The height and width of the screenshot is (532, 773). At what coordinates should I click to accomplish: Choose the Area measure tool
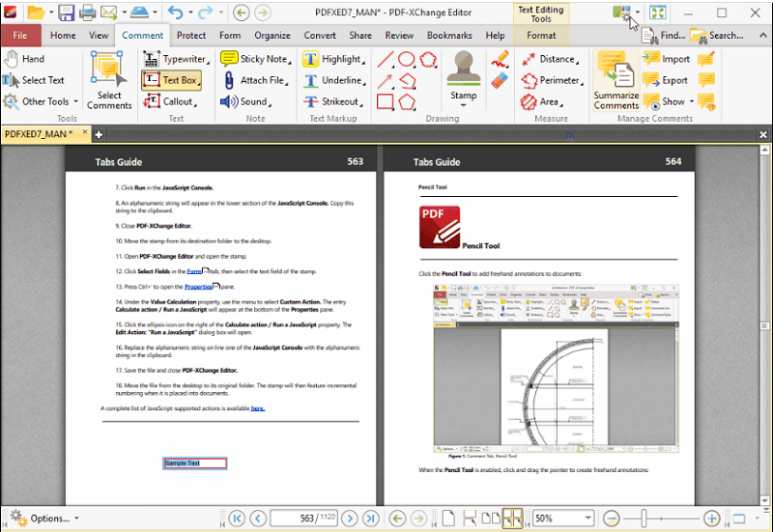coord(542,102)
